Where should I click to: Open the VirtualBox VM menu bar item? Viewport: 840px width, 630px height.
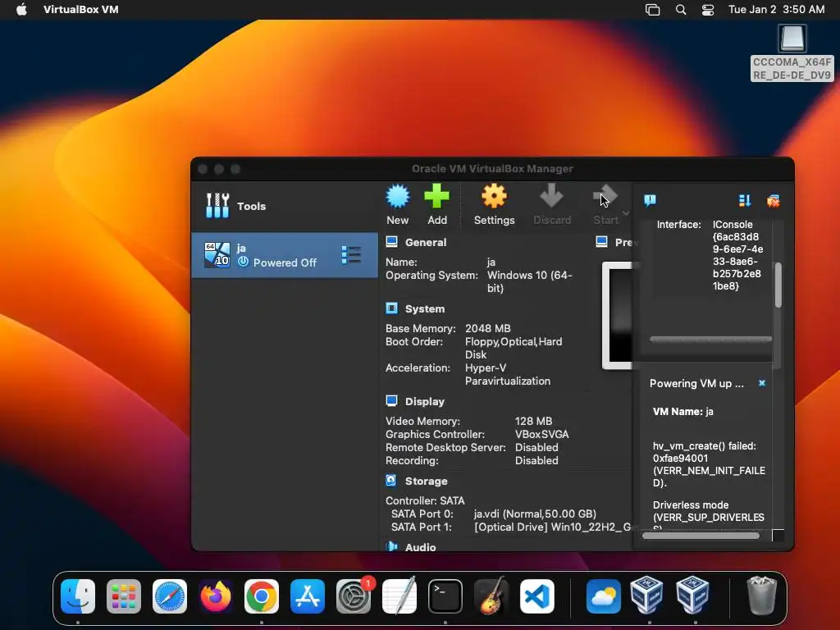coord(81,9)
